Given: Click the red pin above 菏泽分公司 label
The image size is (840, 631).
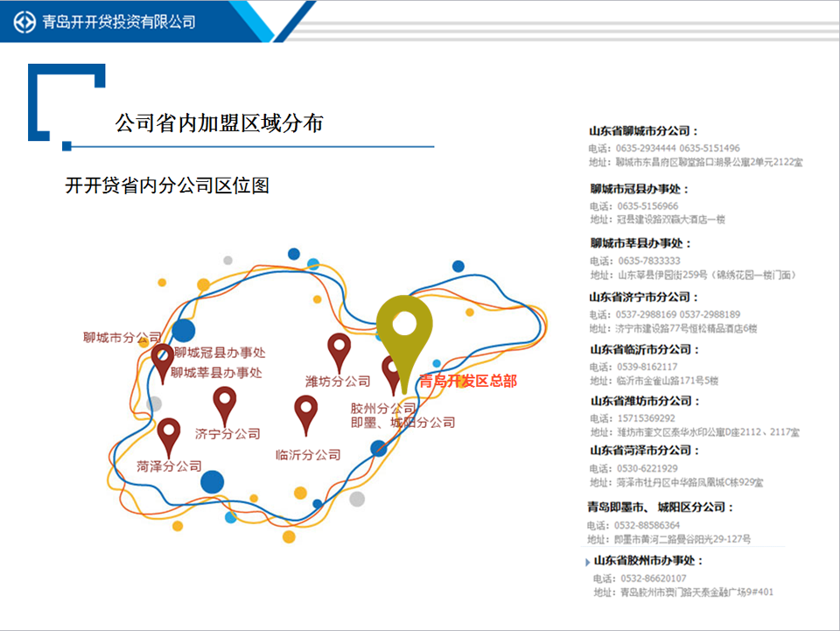Looking at the screenshot, I should click(169, 437).
